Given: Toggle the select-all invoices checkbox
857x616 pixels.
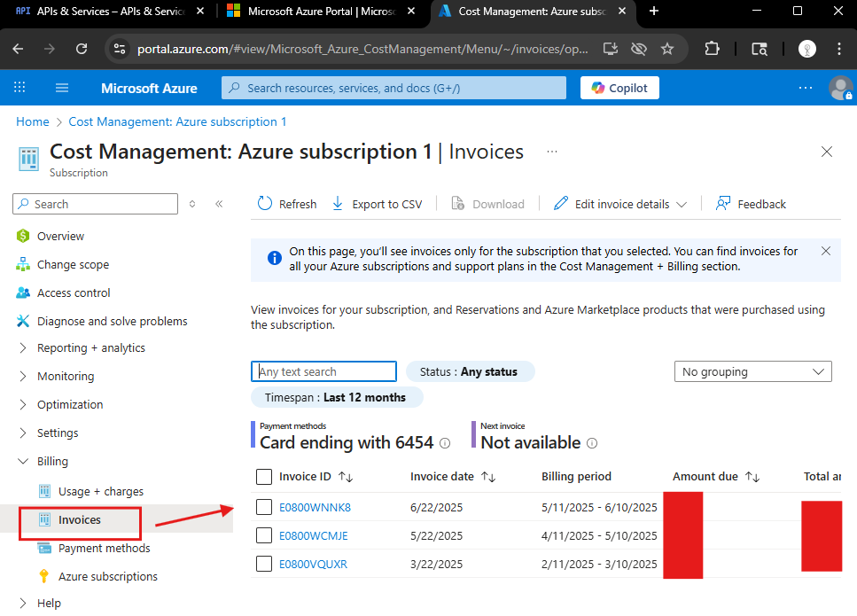Looking at the screenshot, I should (264, 477).
